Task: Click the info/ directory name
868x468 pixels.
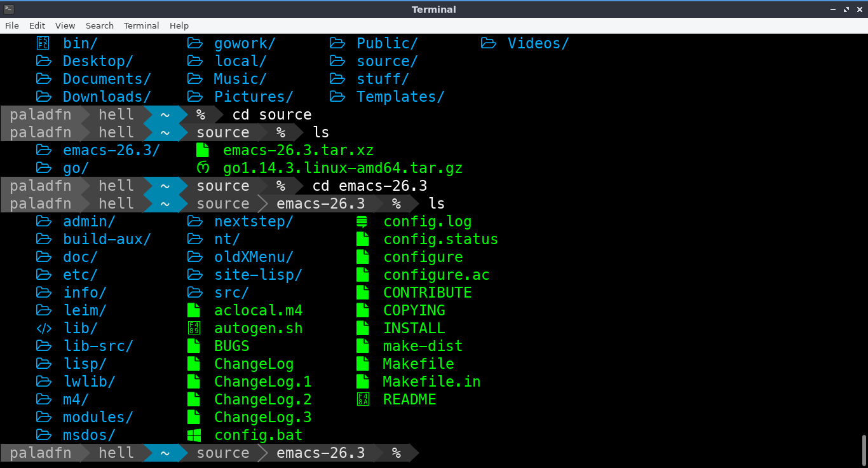Action: click(x=85, y=292)
